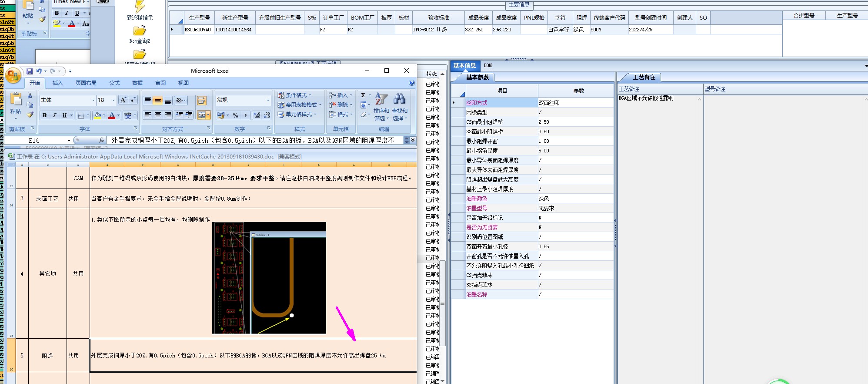Image resolution: width=868 pixels, height=384 pixels.
Task: Decrease decimal places
Action: pyautogui.click(x=267, y=115)
